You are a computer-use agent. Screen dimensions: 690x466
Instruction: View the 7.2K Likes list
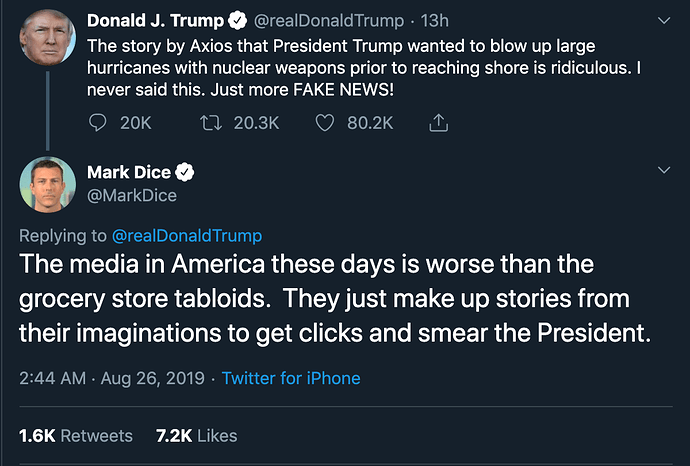(196, 436)
